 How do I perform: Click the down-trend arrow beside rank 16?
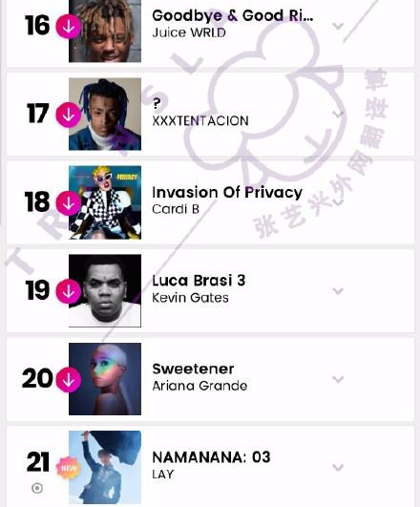coord(69,26)
